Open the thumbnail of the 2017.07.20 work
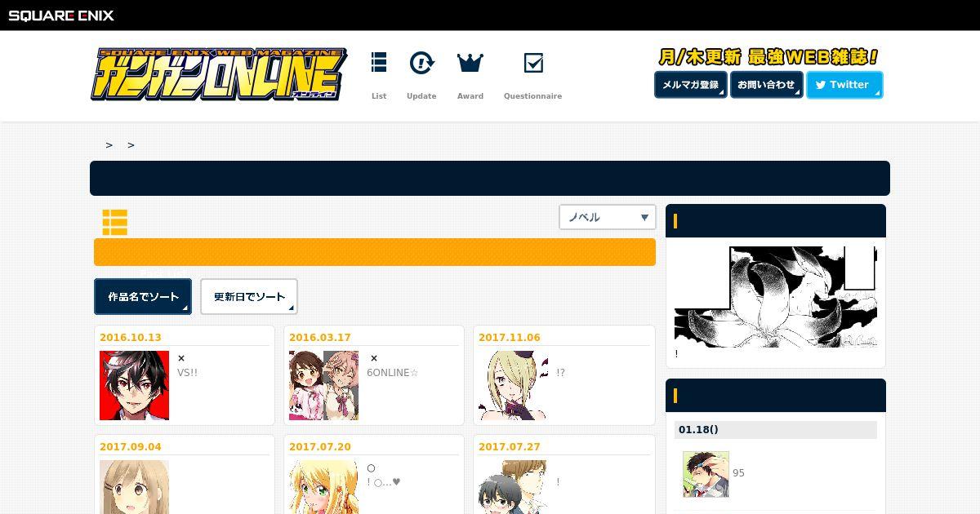This screenshot has height=514, width=980. [323, 487]
